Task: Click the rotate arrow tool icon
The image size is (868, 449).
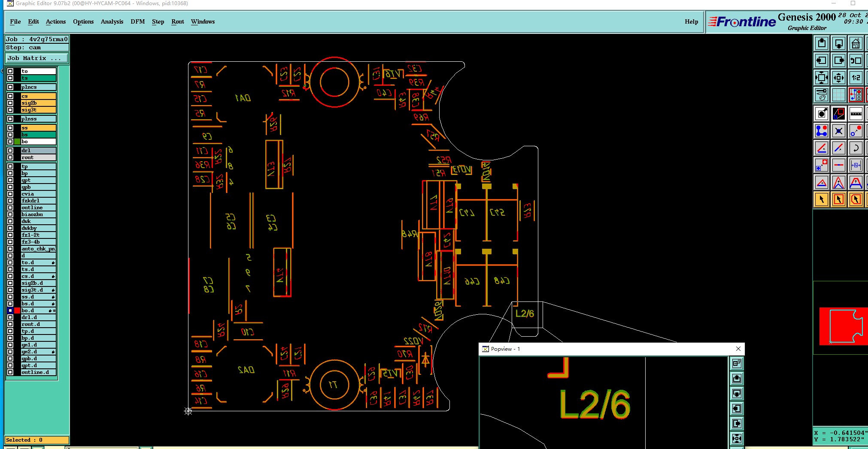Action: pyautogui.click(x=856, y=148)
